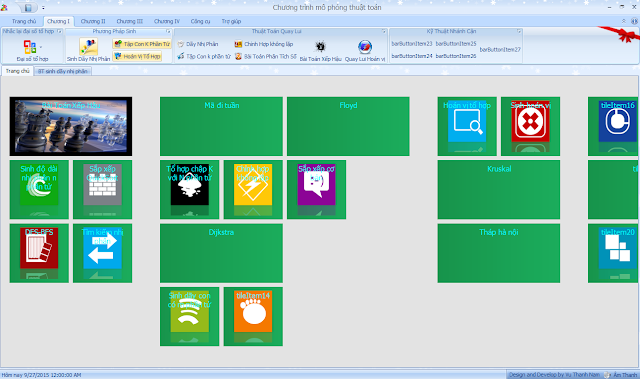The width and height of the screenshot is (640, 379).
Task: Click Design and Develop by Vu Thanh Nam
Action: pos(554,375)
